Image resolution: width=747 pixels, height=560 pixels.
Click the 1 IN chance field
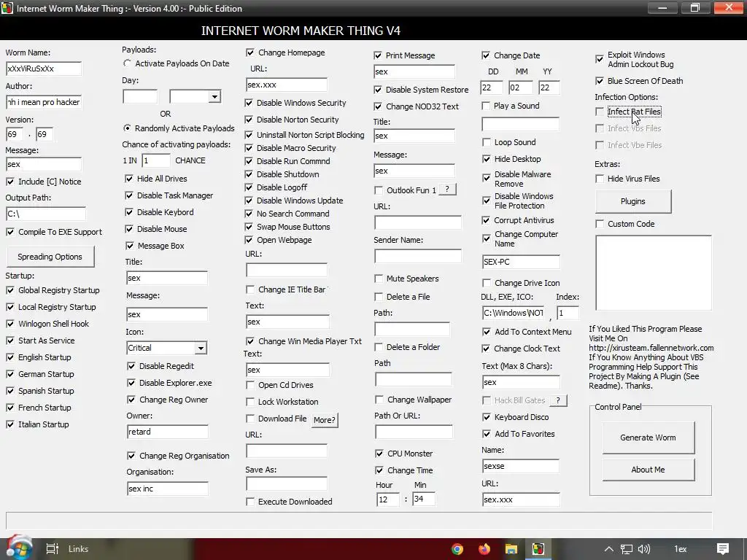[x=156, y=160]
